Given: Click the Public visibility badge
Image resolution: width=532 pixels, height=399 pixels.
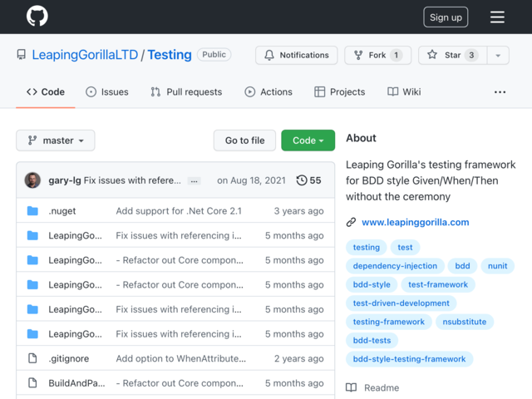Looking at the screenshot, I should click(214, 55).
